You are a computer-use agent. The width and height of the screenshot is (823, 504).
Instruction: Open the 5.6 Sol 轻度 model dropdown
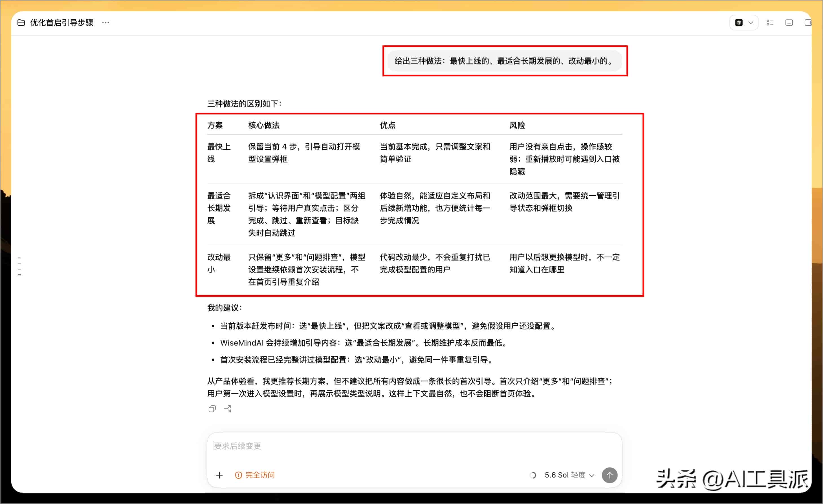coord(569,475)
